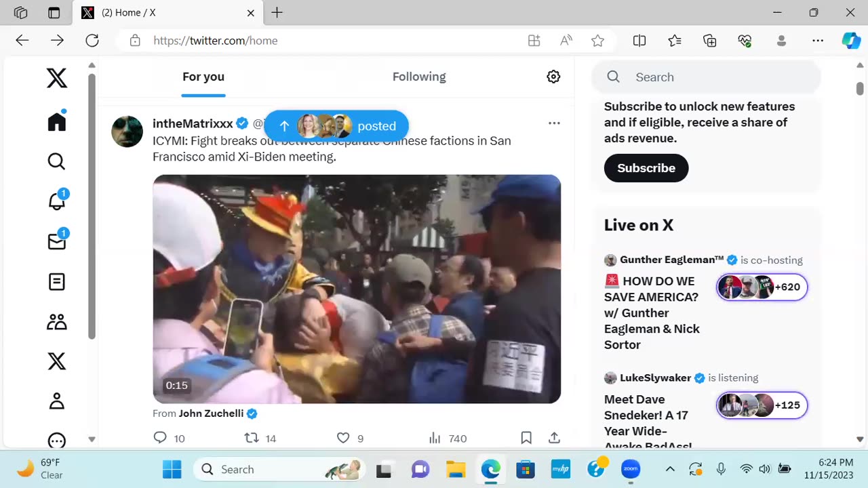Go to Home in sidebar
868x488 pixels.
(x=57, y=121)
